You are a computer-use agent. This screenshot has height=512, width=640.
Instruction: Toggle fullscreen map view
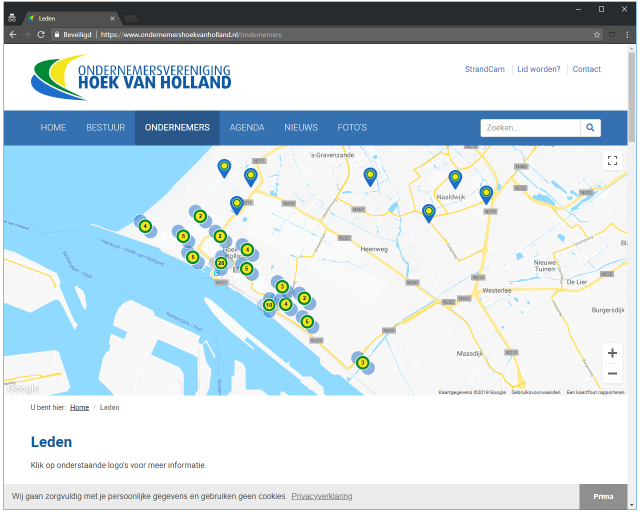pos(612,160)
